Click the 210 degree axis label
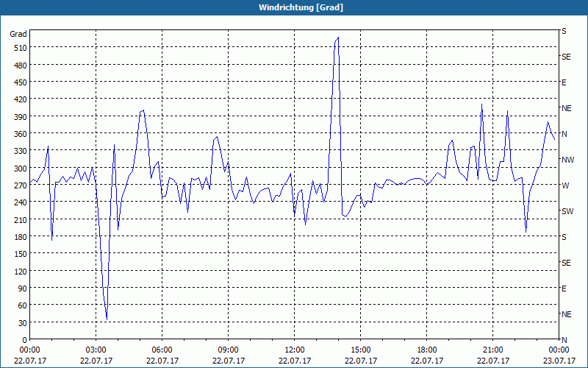Screen dimensions: 588x368 click(x=21, y=220)
